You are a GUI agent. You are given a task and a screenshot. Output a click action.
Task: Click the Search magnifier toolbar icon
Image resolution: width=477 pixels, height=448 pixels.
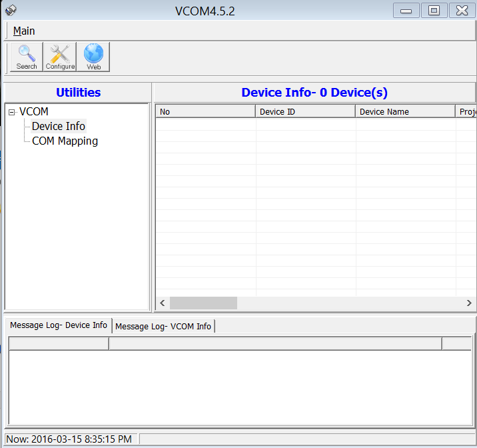tap(27, 57)
